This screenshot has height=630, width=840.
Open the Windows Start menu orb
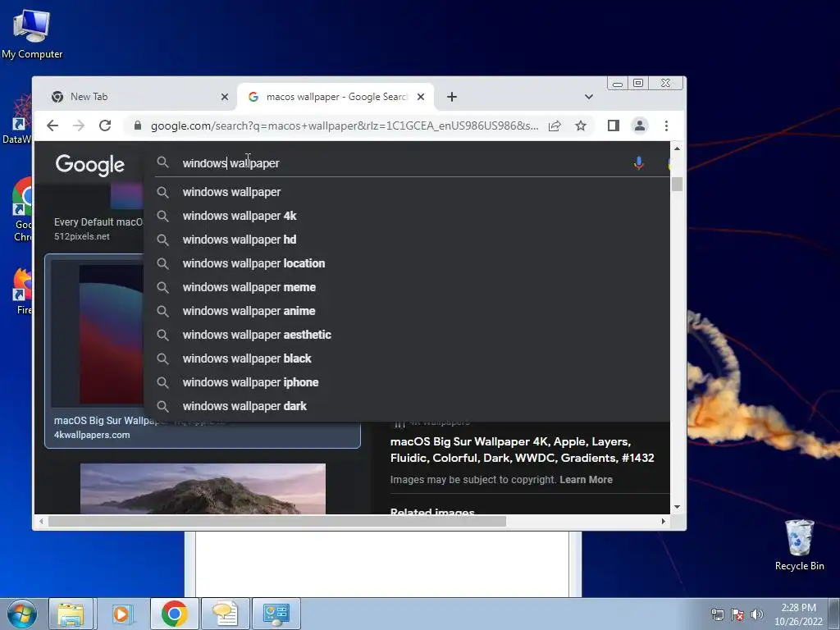[x=21, y=614]
